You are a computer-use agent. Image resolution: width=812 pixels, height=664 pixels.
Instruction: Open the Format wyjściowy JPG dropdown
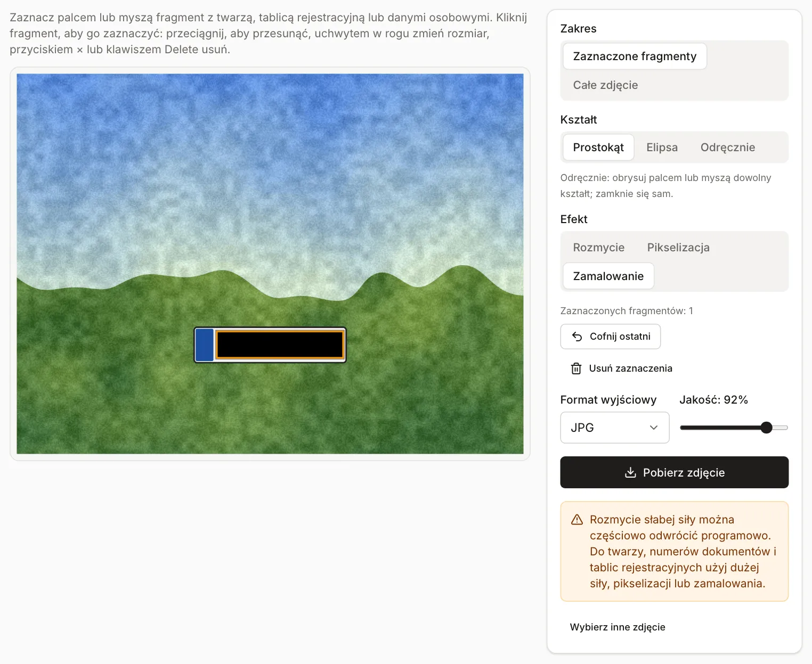point(615,428)
